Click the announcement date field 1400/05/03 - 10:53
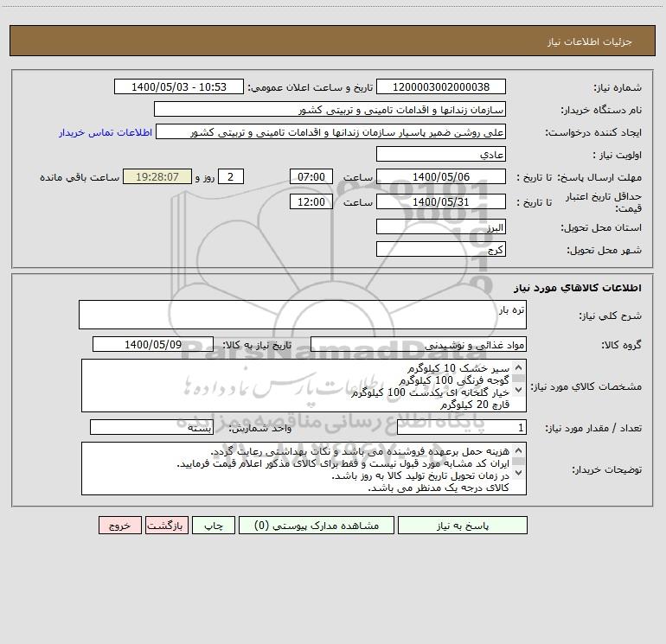666x644 pixels. pyautogui.click(x=179, y=86)
